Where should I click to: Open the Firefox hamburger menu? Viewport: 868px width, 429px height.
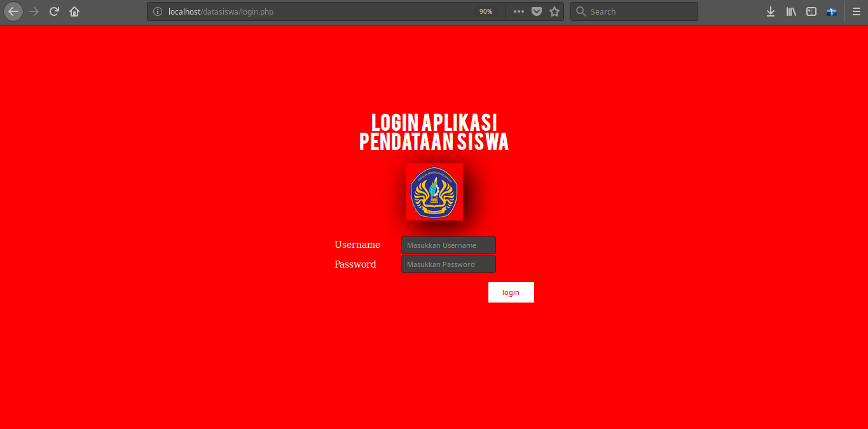[x=857, y=11]
